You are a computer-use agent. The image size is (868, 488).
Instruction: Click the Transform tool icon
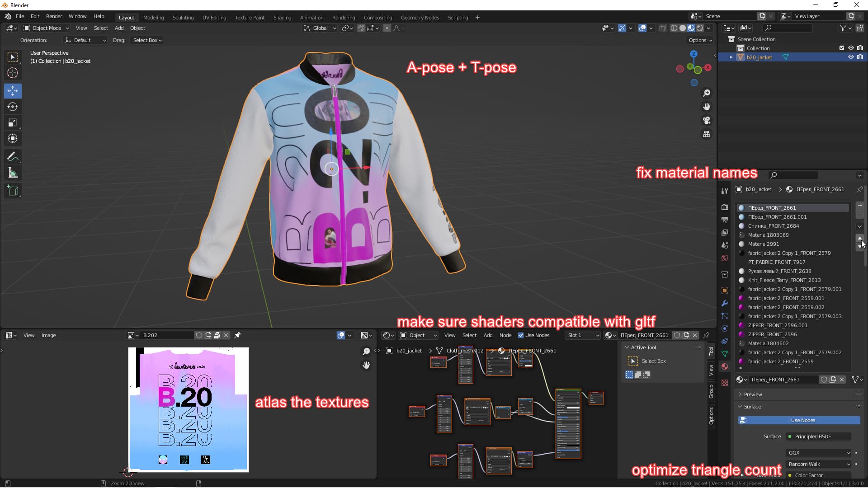[x=13, y=138]
